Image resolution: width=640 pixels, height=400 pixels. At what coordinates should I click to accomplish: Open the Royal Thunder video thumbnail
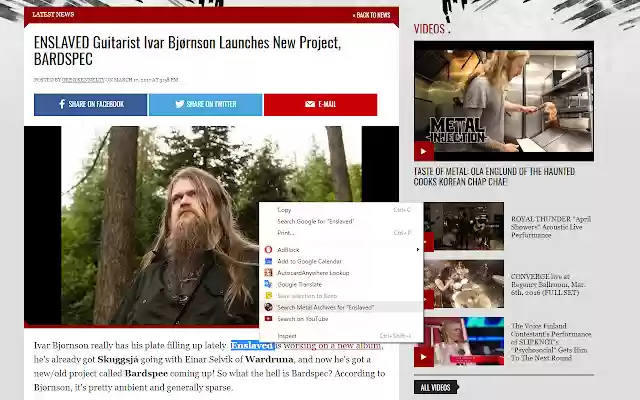click(x=464, y=226)
